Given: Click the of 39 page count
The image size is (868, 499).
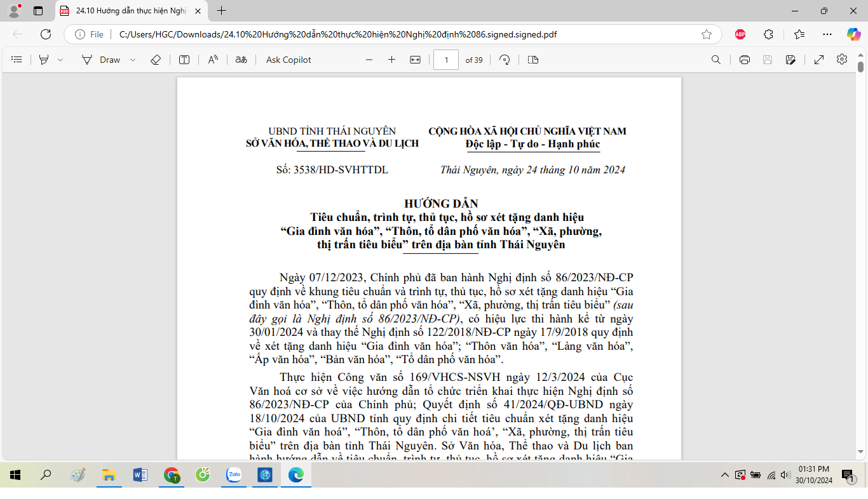Looking at the screenshot, I should pos(474,60).
